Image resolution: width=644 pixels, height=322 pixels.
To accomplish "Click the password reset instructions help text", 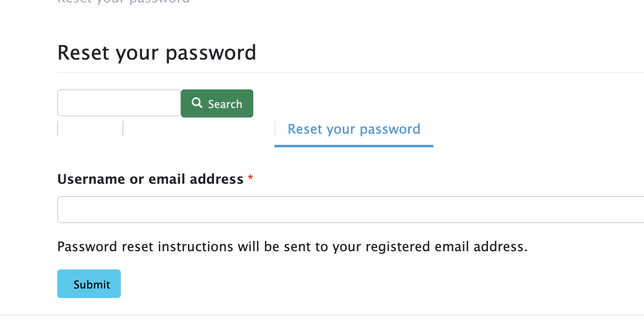I will coord(292,247).
